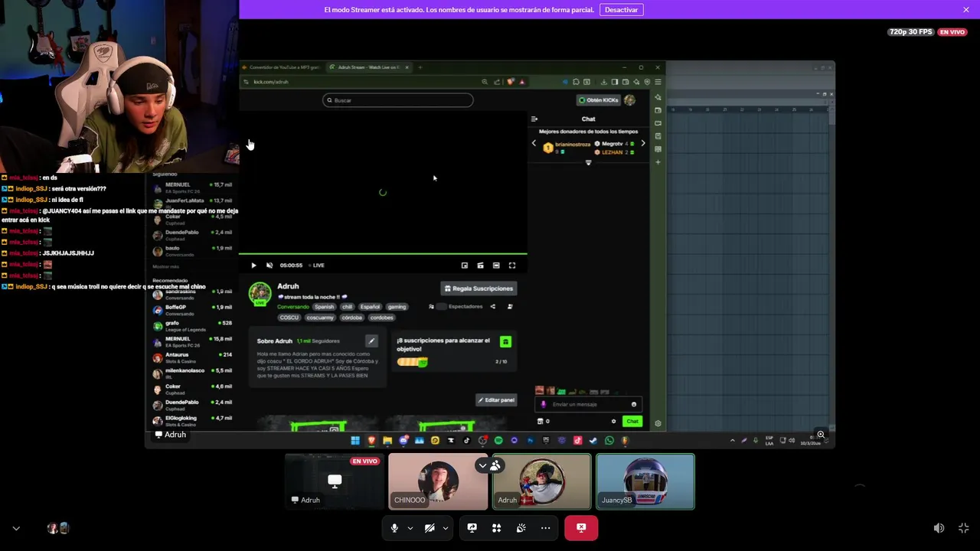Select Adruh's avatar participant tile
This screenshot has width=980, height=551.
click(x=541, y=481)
